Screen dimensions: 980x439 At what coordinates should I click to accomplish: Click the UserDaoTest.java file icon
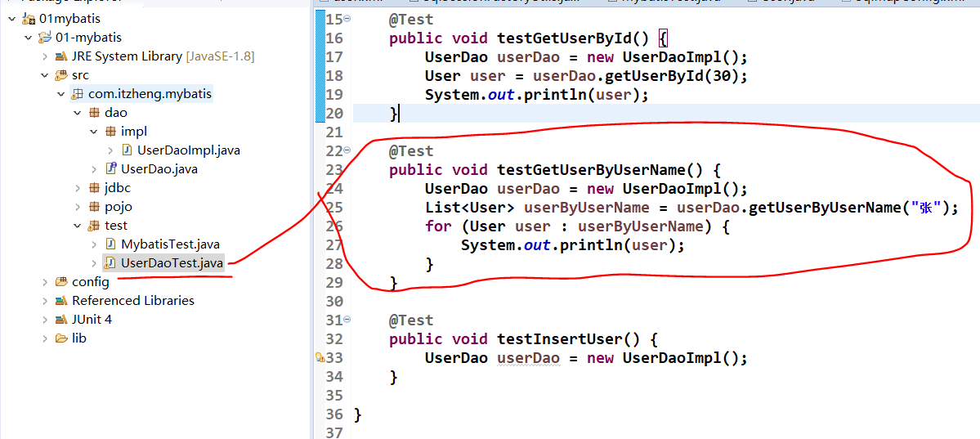coord(110,263)
